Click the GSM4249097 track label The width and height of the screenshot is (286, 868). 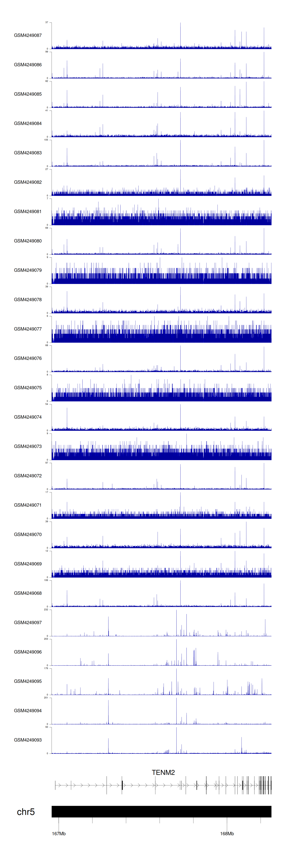point(28,622)
